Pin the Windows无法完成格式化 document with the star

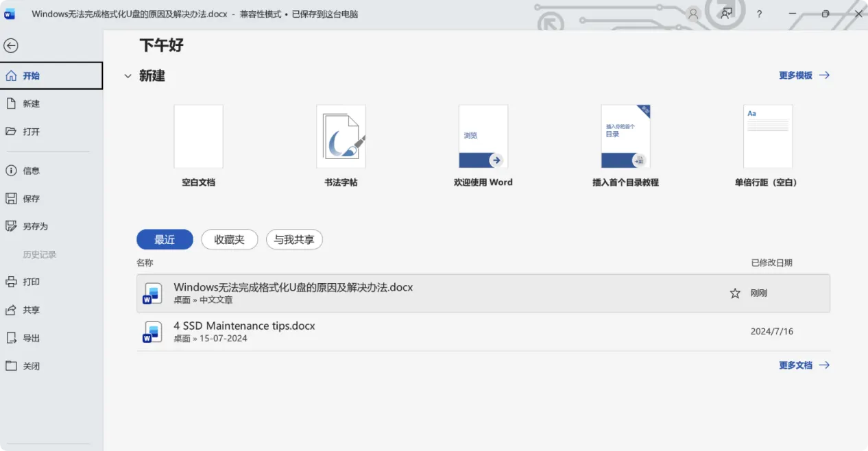pyautogui.click(x=735, y=293)
